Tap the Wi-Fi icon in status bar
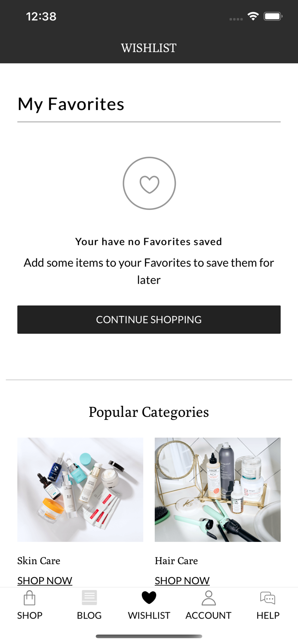298x644 pixels. (253, 15)
